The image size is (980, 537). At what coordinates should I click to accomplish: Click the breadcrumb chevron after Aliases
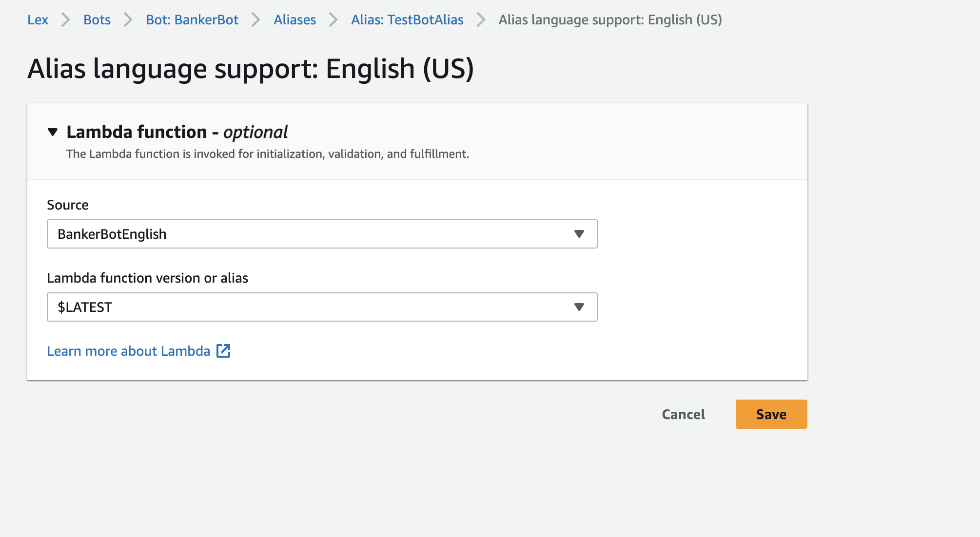[333, 20]
